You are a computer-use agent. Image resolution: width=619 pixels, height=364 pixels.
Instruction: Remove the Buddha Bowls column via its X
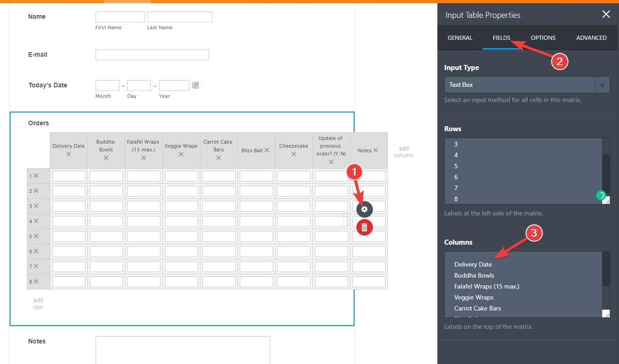tap(106, 158)
